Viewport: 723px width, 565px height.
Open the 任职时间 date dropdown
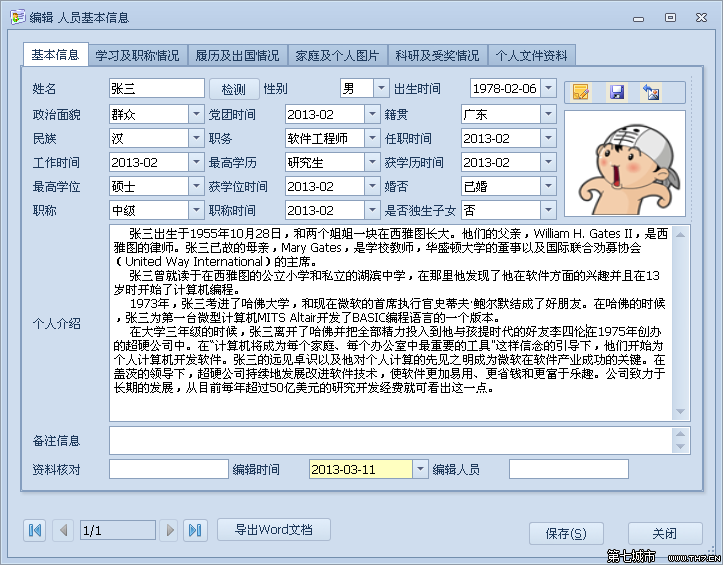(x=548, y=138)
